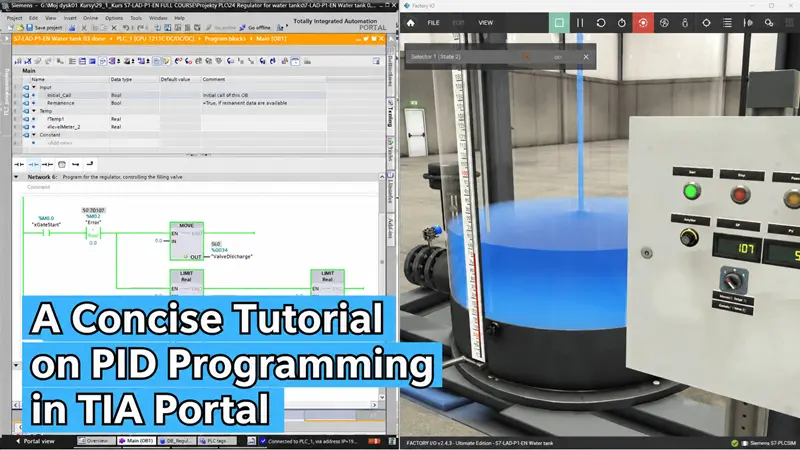Open the Factory IO tag list icon
800x450 pixels.
[727, 23]
